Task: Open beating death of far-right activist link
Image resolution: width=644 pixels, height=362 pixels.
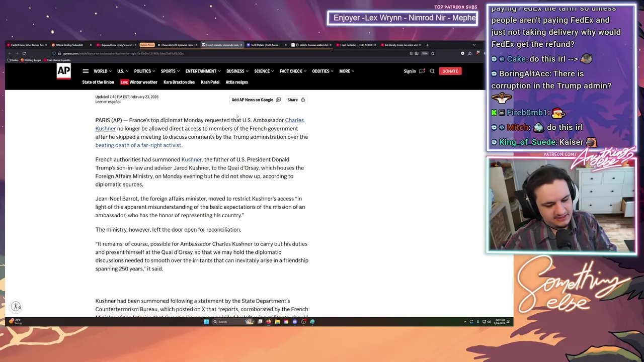Action: (138, 145)
